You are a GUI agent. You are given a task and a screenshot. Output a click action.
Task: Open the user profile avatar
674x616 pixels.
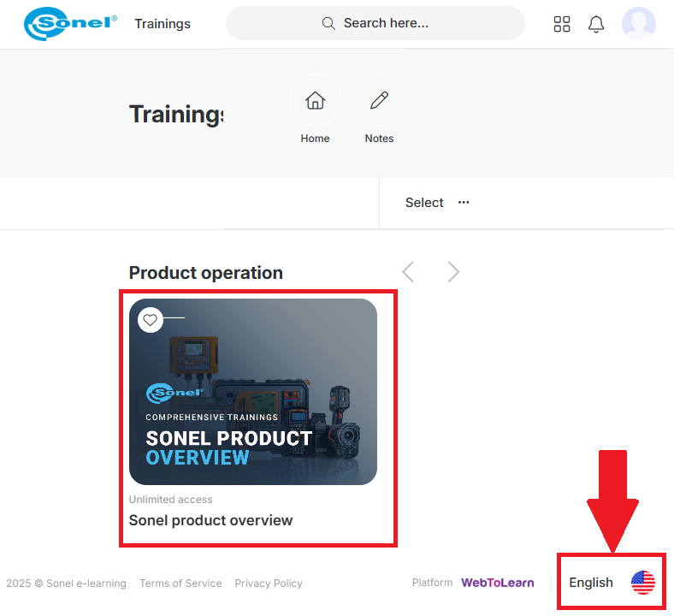point(638,24)
